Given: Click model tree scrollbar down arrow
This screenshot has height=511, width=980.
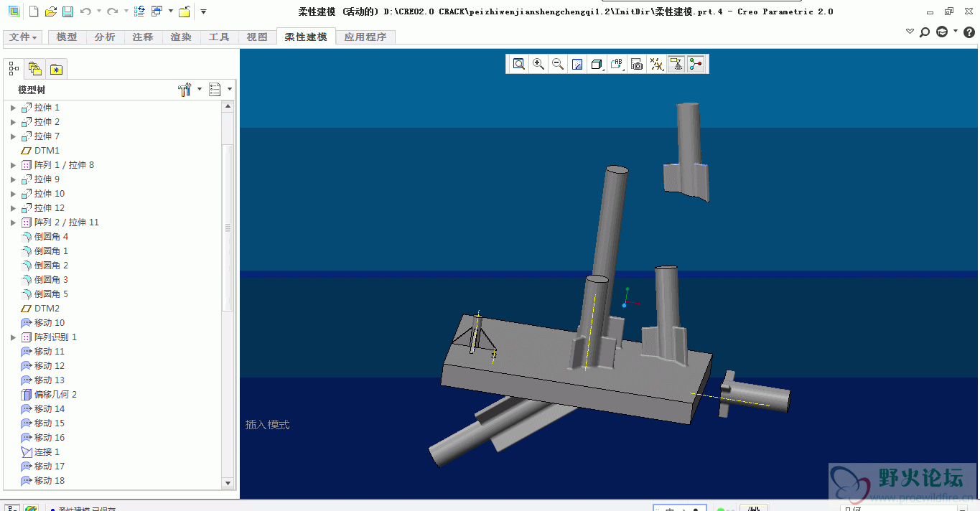Looking at the screenshot, I should 228,483.
